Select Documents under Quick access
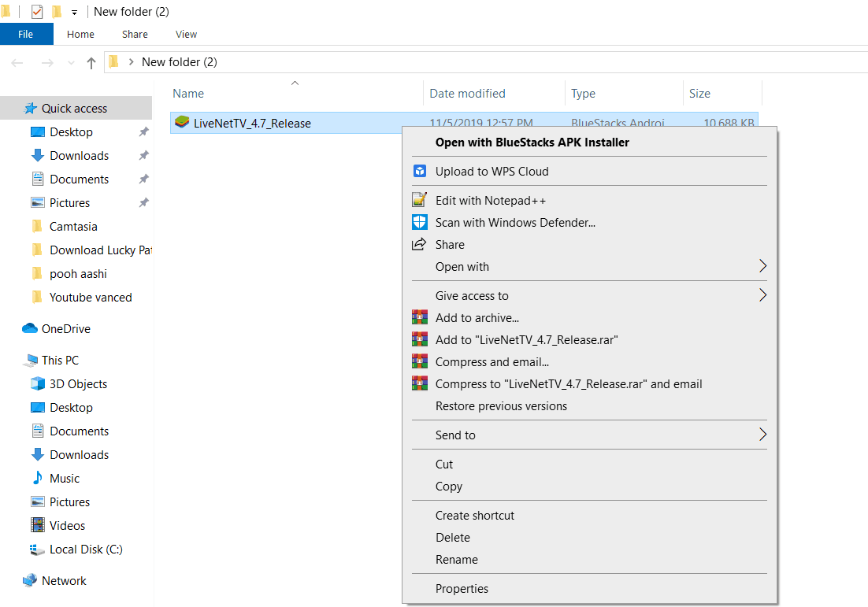Viewport: 868px width, 607px height. click(x=80, y=180)
